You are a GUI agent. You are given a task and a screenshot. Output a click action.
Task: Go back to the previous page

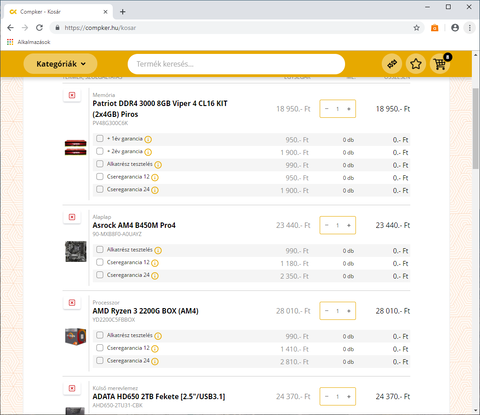coord(10,28)
